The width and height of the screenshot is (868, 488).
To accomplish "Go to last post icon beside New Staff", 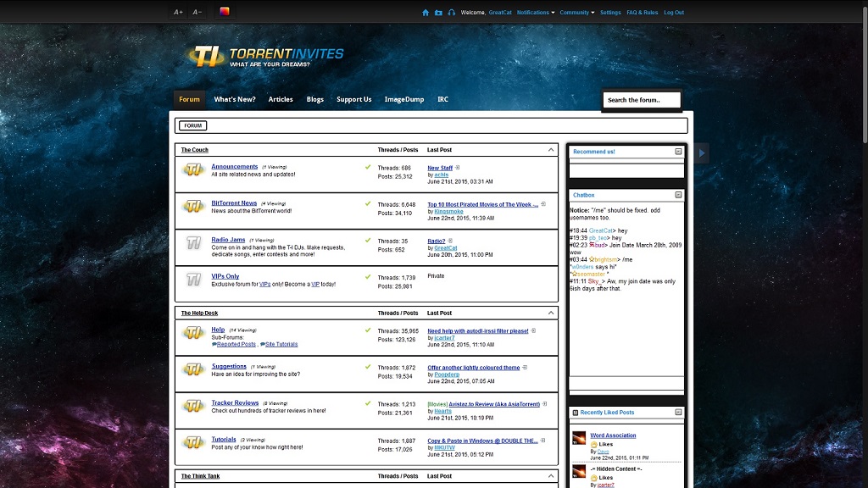I will pyautogui.click(x=458, y=168).
